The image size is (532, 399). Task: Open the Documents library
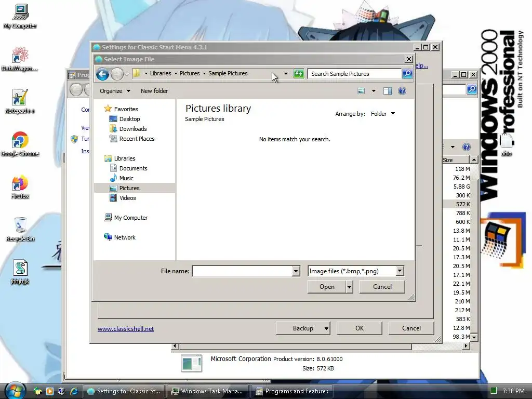[x=133, y=168]
